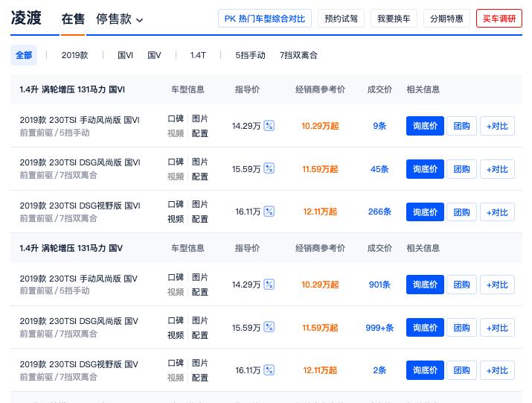Click the 买车调研 button
The image size is (532, 403).
499,19
